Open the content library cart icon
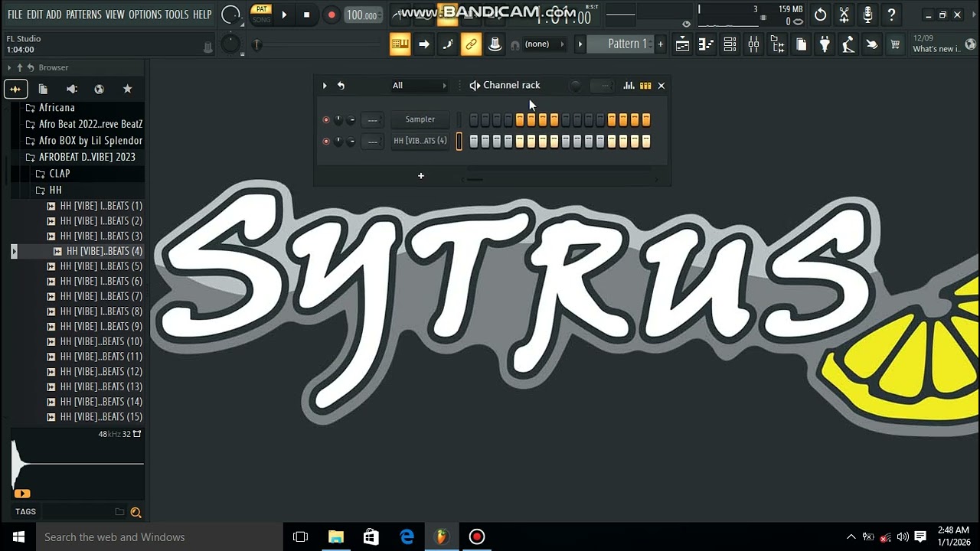Image resolution: width=980 pixels, height=551 pixels. 895,45
